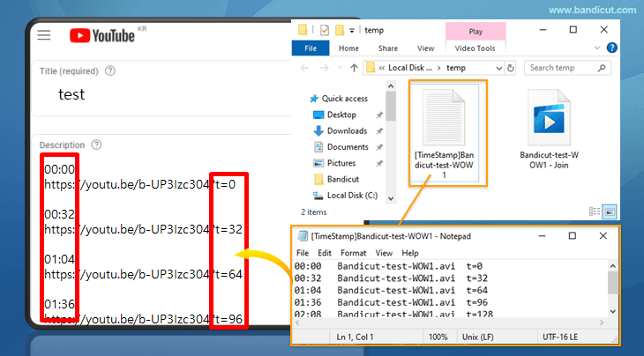The width and height of the screenshot is (644, 356).
Task: Click the 00:32 timestamp in the Description
Action: (60, 214)
